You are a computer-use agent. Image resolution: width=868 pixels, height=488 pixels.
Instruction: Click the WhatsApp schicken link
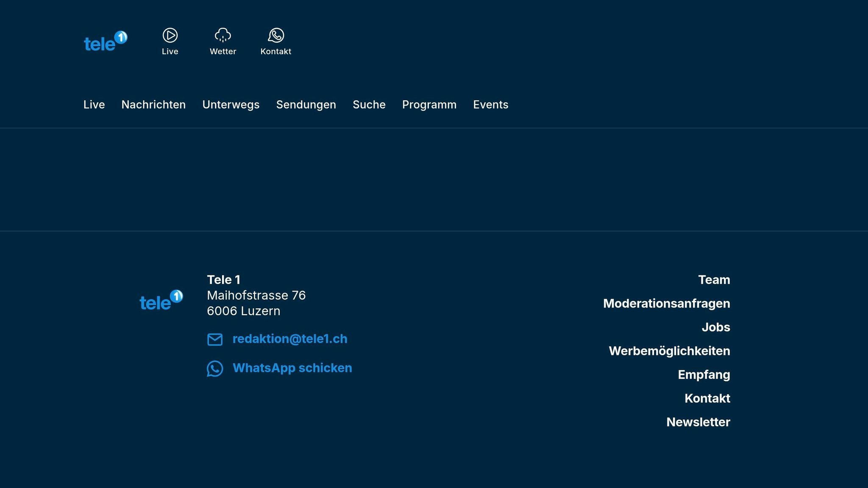[292, 368]
